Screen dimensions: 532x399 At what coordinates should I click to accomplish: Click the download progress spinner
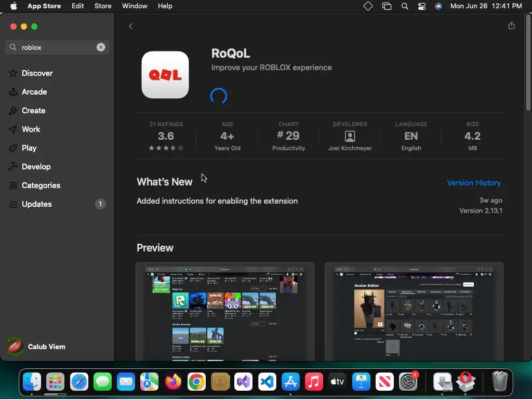tap(219, 96)
